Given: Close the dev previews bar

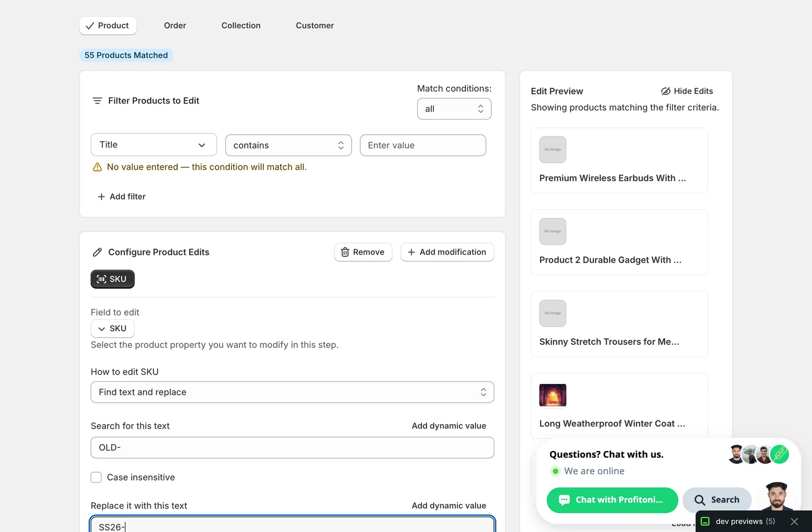Looking at the screenshot, I should coord(795,521).
